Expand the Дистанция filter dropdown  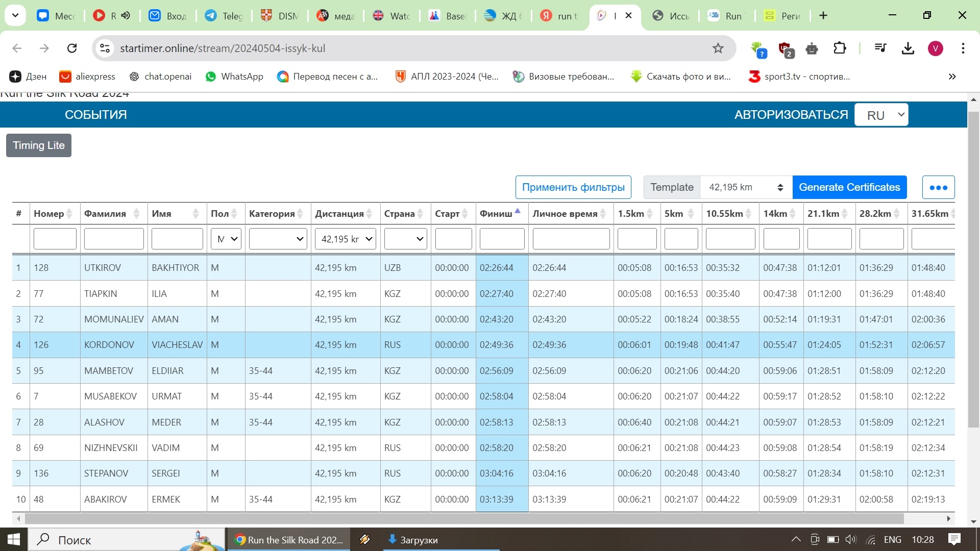click(346, 239)
